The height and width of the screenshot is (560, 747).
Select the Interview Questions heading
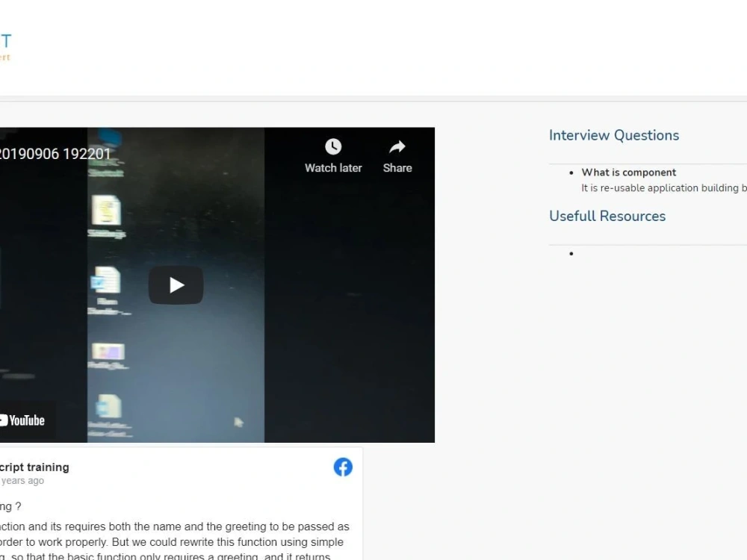click(613, 135)
